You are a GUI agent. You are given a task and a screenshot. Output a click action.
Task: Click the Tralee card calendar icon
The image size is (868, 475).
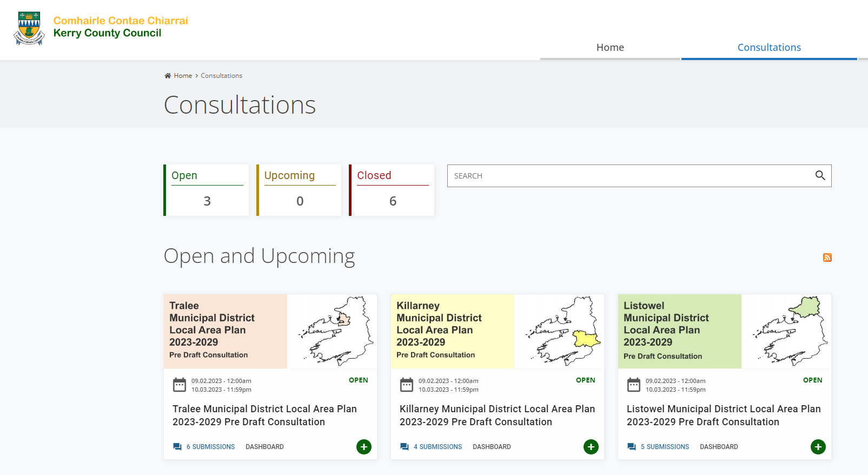point(180,385)
